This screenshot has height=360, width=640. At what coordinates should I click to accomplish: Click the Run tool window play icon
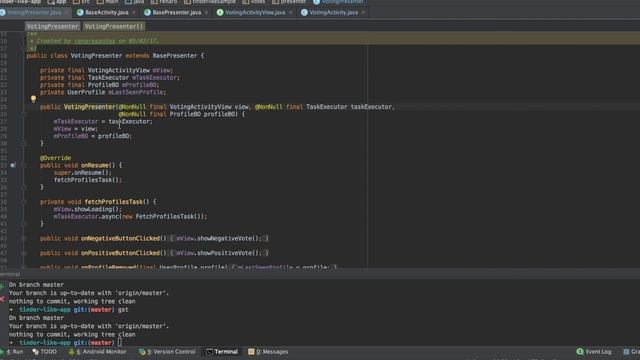2,351
